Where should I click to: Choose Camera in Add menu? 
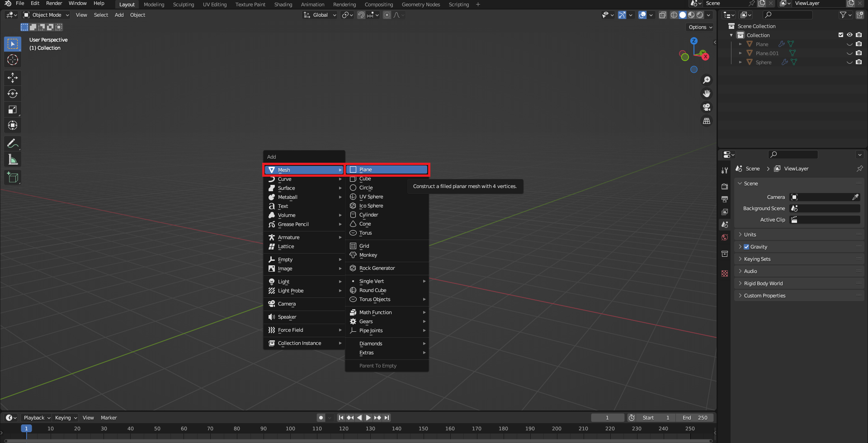(304, 304)
